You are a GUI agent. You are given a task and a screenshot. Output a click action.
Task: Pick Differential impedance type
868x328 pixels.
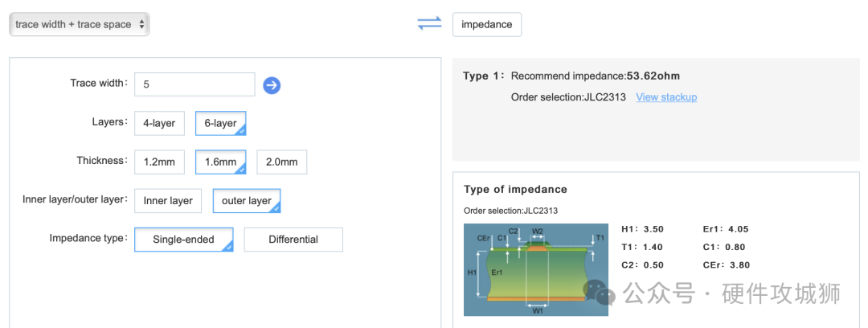(x=293, y=239)
